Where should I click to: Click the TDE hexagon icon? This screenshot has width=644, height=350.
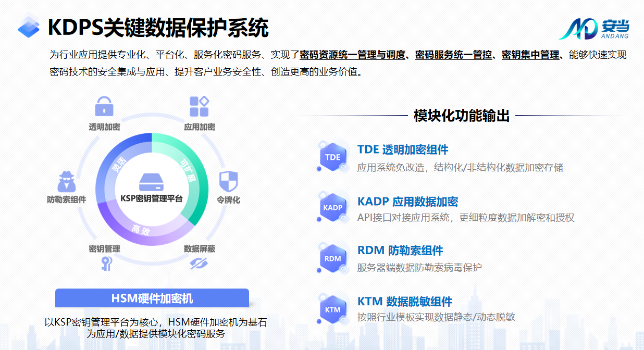pos(332,157)
